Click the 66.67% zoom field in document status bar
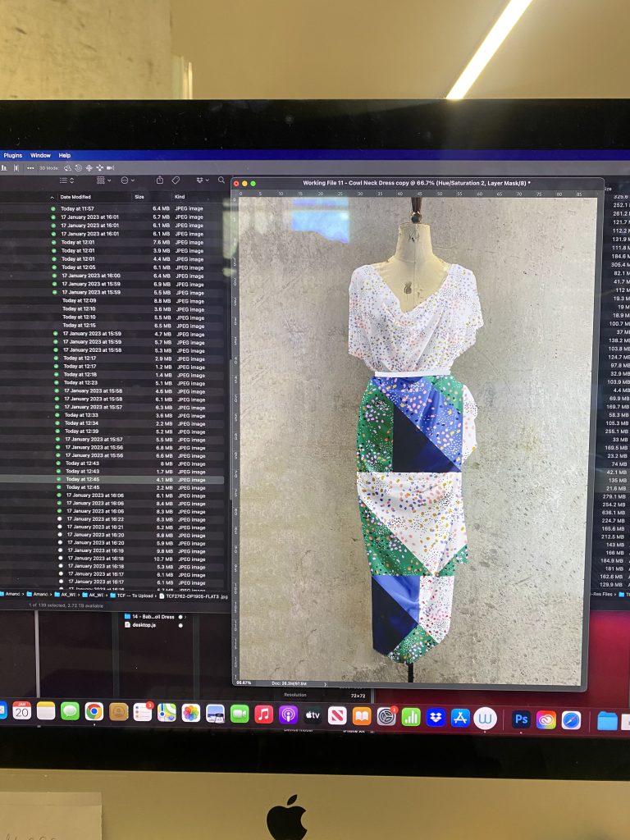The image size is (630, 840). click(x=244, y=683)
